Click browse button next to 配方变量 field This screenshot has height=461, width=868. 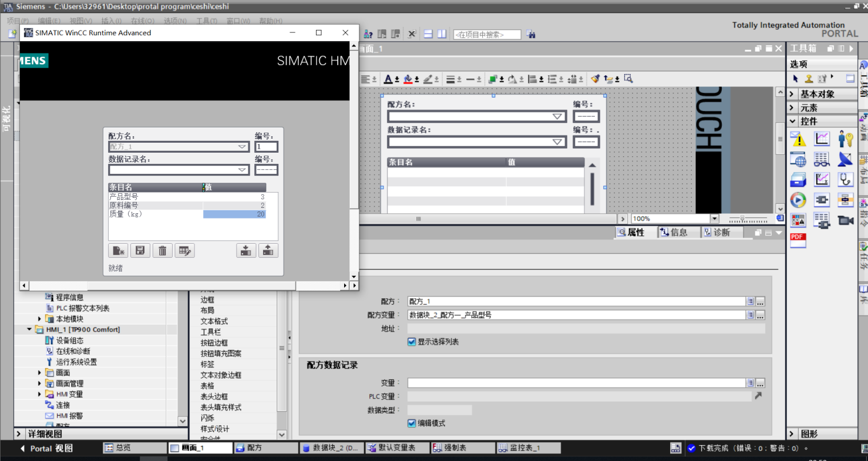tap(761, 315)
